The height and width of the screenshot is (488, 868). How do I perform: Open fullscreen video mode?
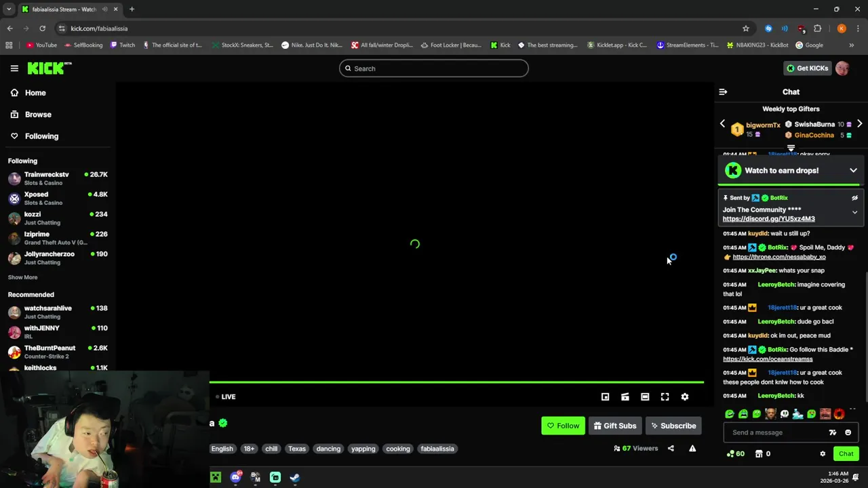tap(665, 397)
